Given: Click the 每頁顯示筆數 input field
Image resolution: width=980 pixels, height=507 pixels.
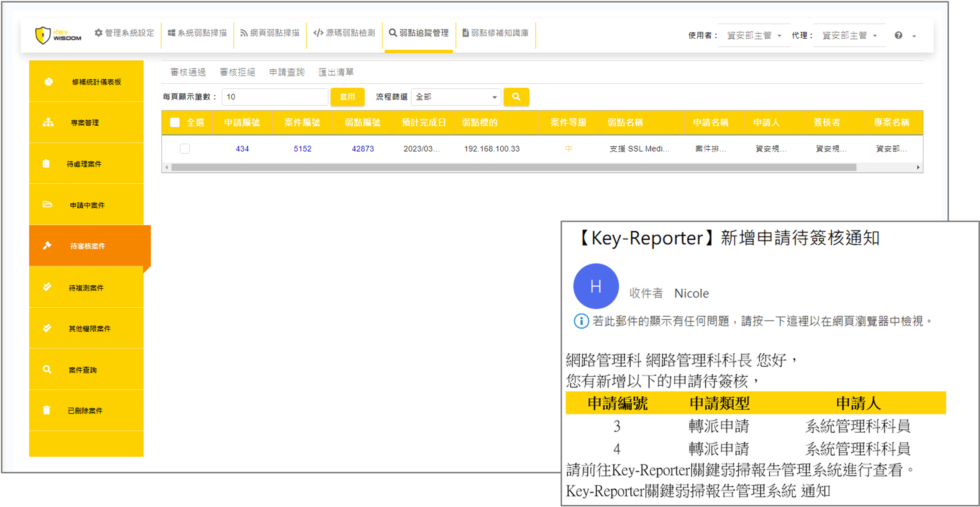Looking at the screenshot, I should coord(275,97).
